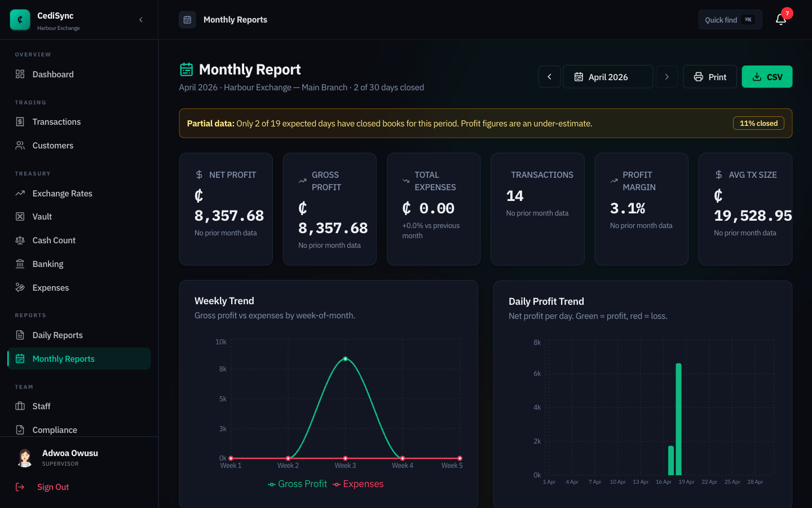Viewport: 812px width, 508px height.
Task: Export the report as CSV
Action: 767,76
